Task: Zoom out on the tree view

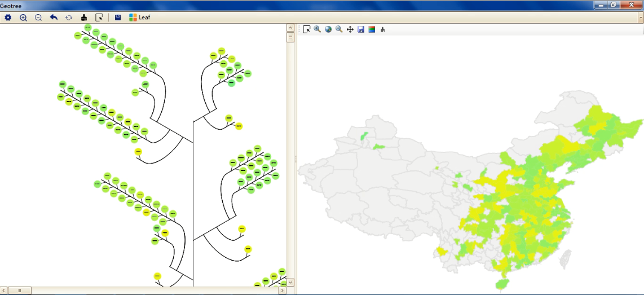Action: tap(38, 17)
